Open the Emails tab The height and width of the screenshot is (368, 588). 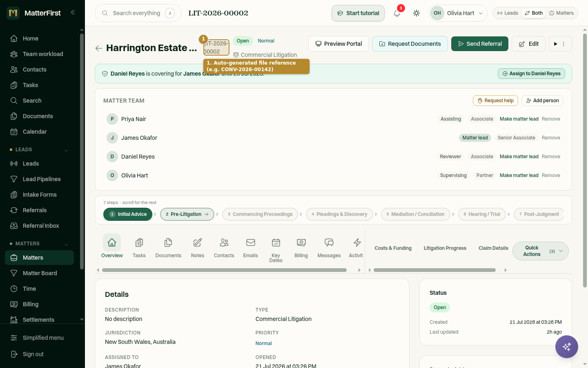coord(251,247)
